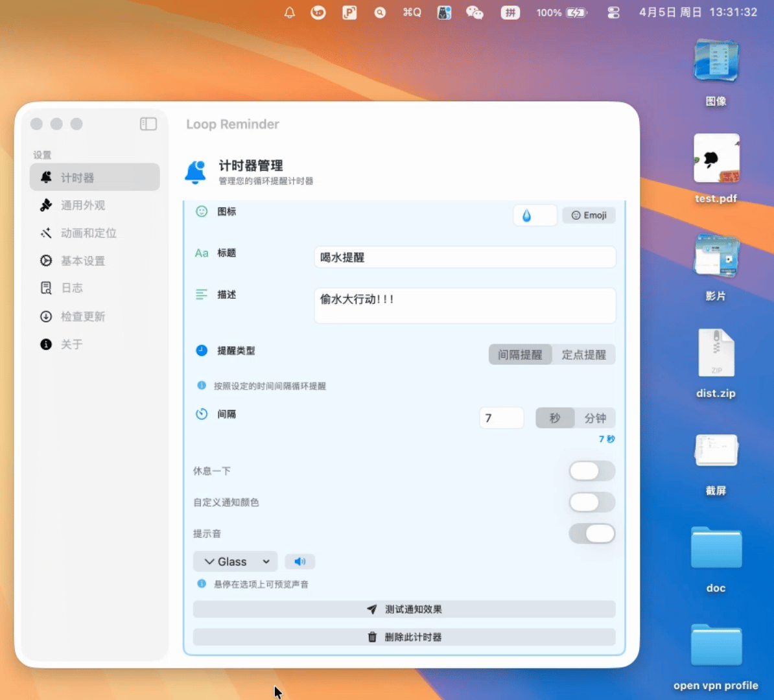Toggle the 自定义通知颜色 switch
This screenshot has width=774, height=700.
click(x=591, y=502)
